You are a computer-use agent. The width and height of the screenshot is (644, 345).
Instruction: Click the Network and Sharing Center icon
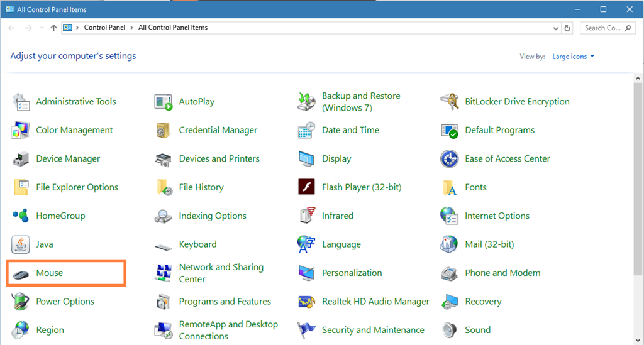[x=164, y=273]
